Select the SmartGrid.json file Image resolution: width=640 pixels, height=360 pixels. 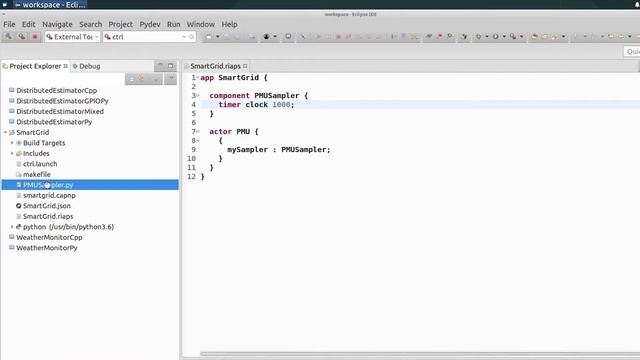tap(47, 206)
